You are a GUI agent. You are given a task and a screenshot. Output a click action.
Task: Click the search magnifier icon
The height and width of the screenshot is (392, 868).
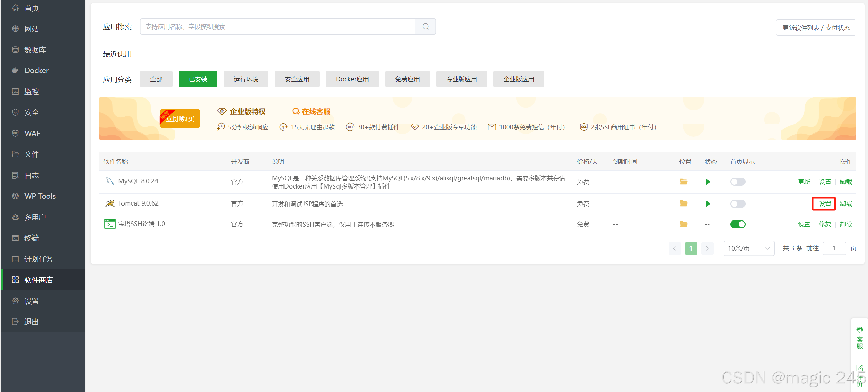pyautogui.click(x=425, y=27)
